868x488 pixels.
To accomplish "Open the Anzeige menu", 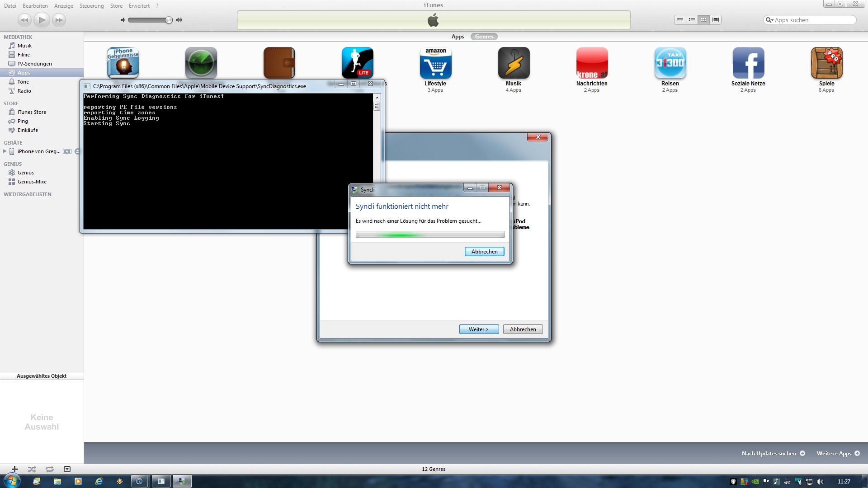I will [x=64, y=6].
